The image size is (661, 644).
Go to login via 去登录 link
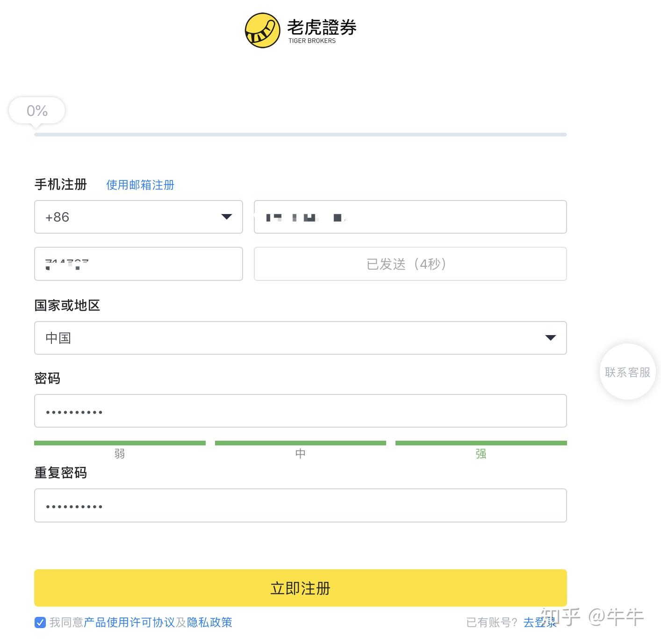click(540, 623)
